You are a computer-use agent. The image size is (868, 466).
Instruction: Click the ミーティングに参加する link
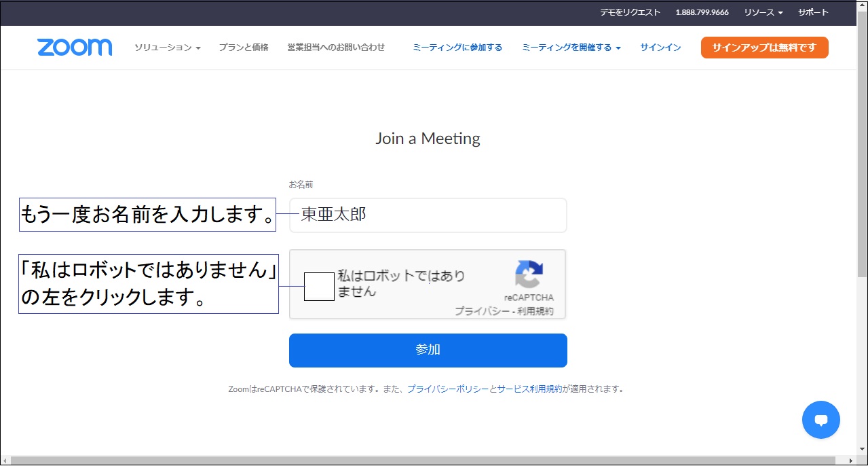point(457,48)
